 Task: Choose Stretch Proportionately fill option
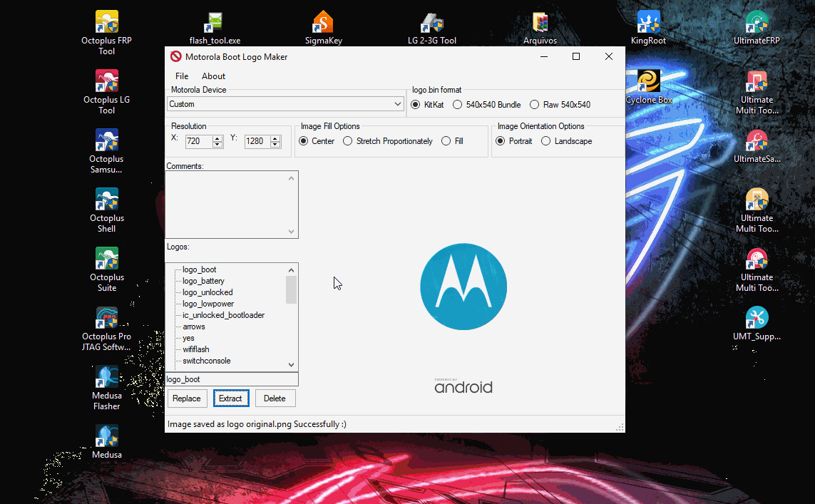click(x=388, y=141)
